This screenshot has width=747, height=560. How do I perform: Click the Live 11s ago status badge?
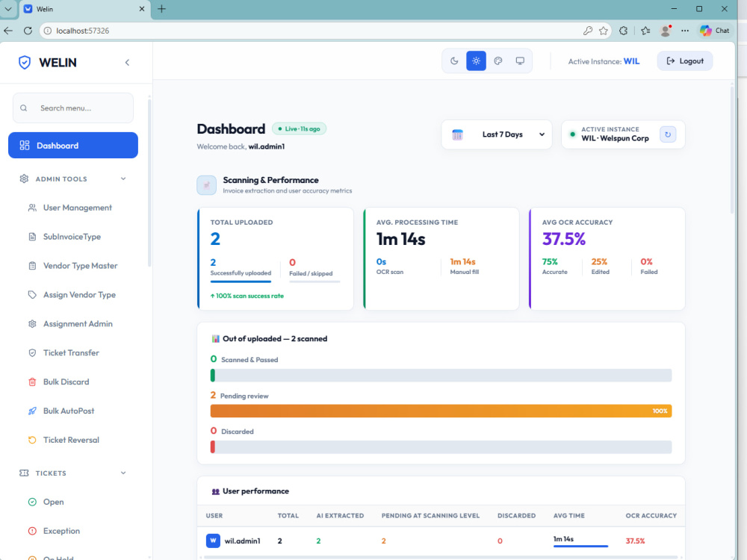[x=300, y=128]
